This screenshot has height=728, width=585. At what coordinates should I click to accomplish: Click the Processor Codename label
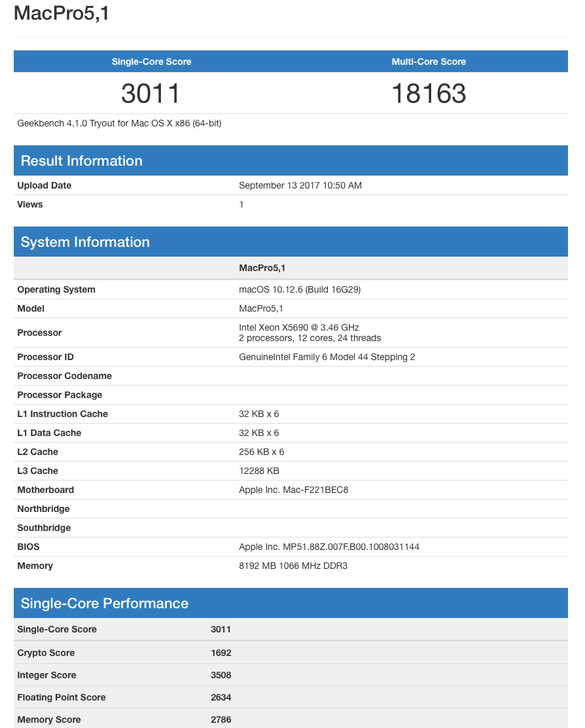(x=65, y=376)
